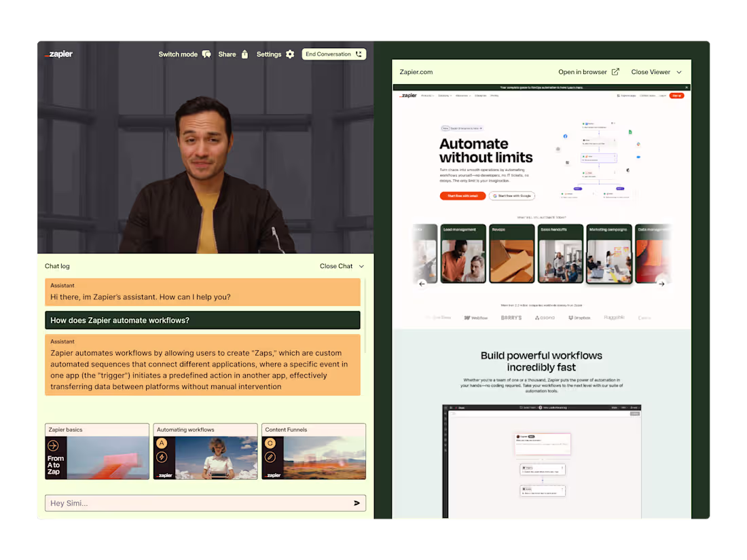Image resolution: width=747 pixels, height=560 pixels.
Task: Open the Content Funnels video card
Action: 314,451
